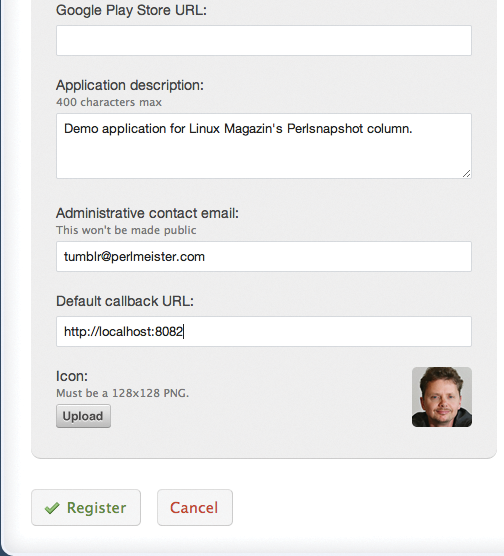
Task: Click the description textarea resize grip
Action: point(466,173)
